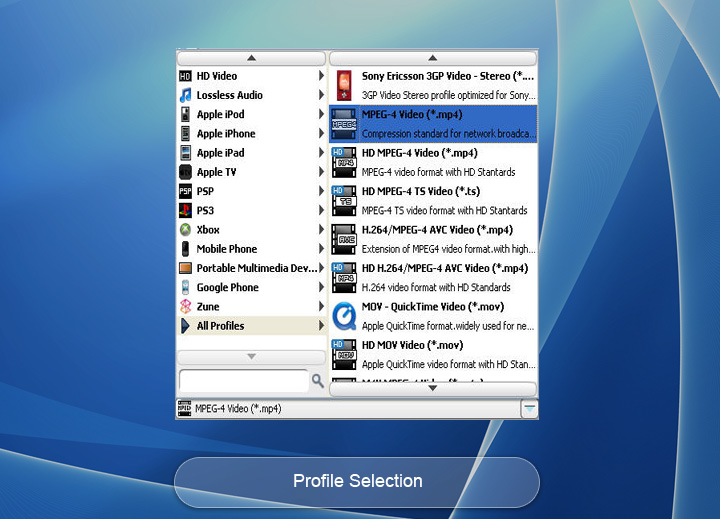The height and width of the screenshot is (519, 720).
Task: Click the Apple iPod device icon
Action: click(185, 114)
